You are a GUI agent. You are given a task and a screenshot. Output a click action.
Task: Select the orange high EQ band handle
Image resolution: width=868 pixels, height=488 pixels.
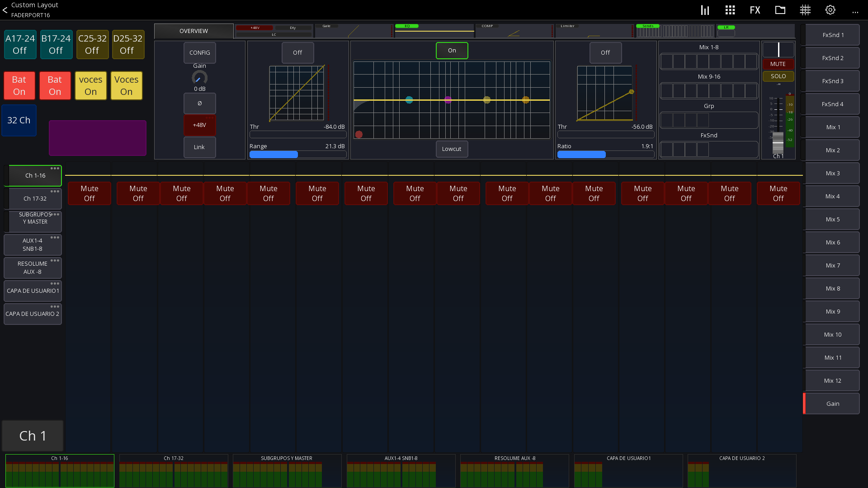pos(526,100)
